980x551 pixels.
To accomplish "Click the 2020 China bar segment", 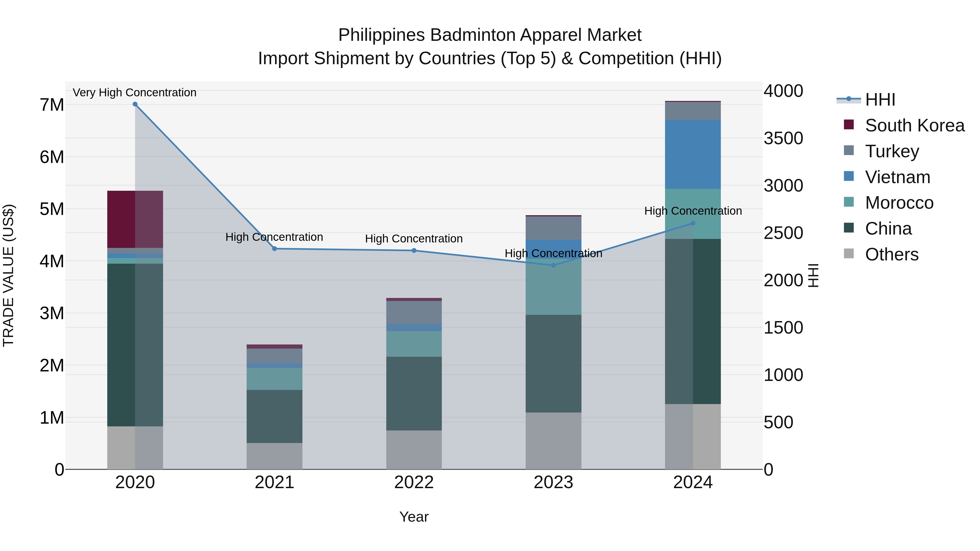I will 135,345.
